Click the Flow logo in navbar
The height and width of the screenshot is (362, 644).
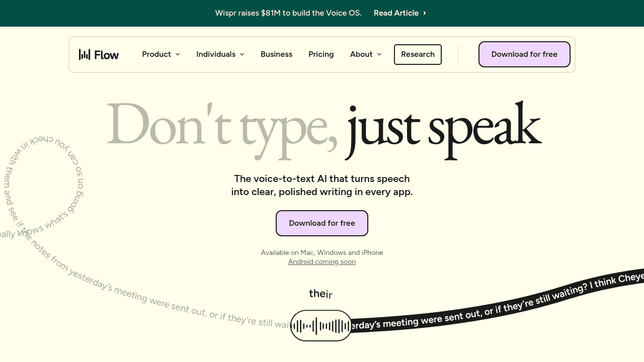tap(99, 54)
